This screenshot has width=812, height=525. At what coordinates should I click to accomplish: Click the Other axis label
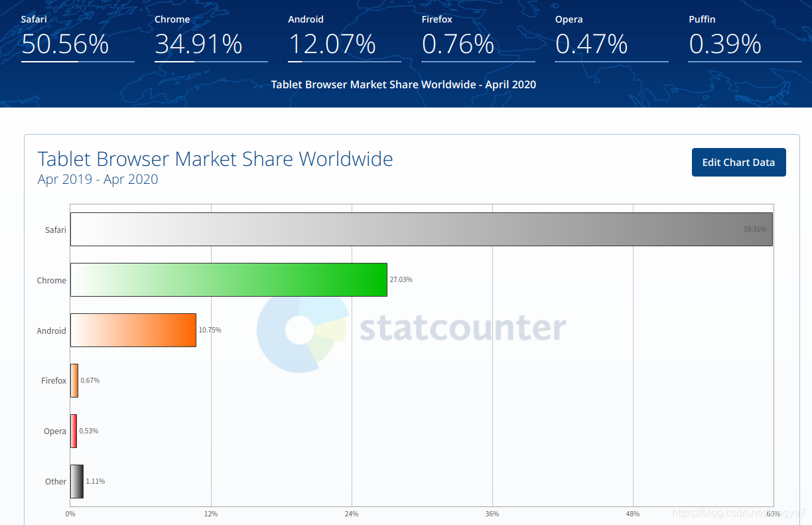point(56,482)
